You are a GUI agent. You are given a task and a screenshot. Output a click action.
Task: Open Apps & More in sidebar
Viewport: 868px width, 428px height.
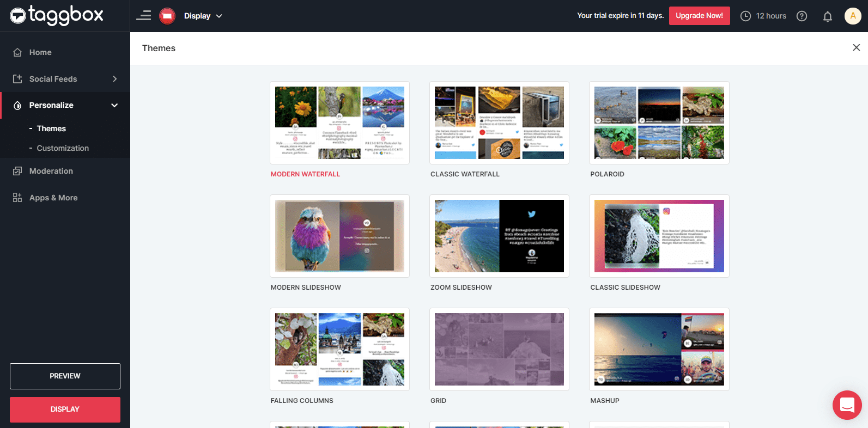[x=53, y=198]
